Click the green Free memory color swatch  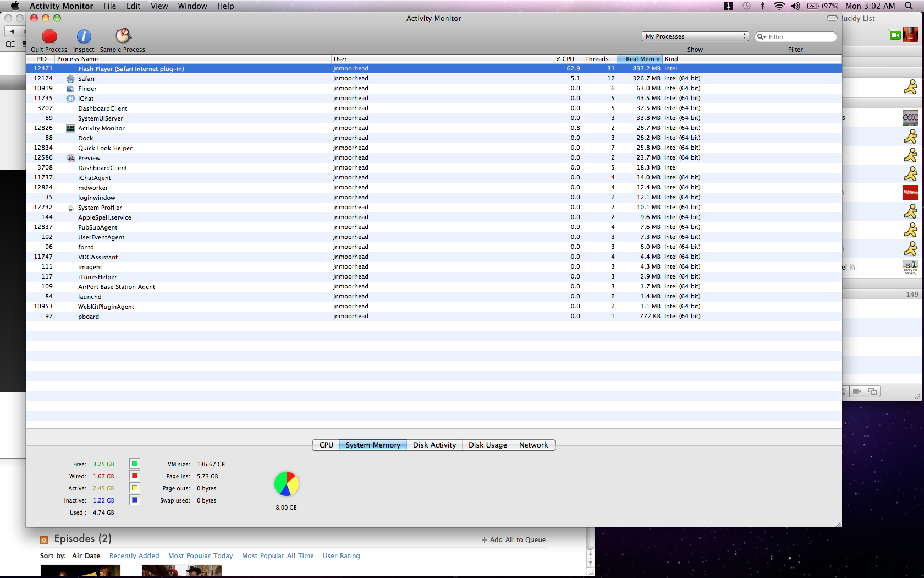[135, 464]
